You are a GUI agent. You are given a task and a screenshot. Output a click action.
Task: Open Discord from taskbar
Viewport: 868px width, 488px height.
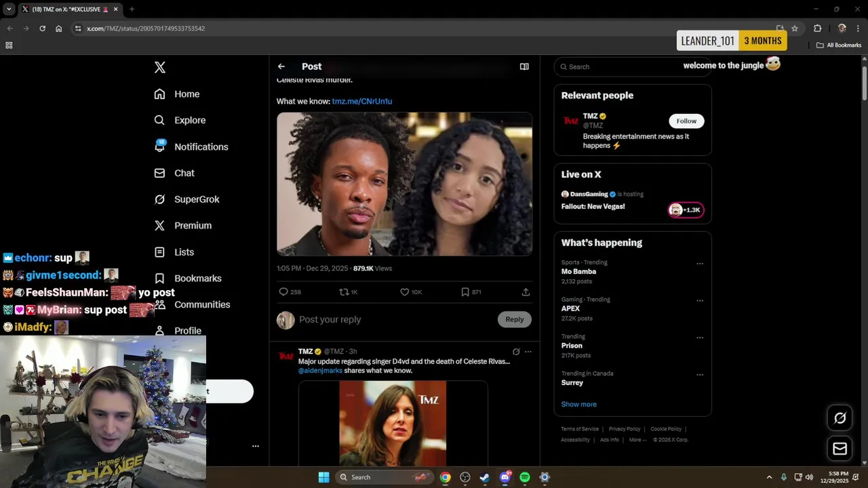click(x=505, y=477)
